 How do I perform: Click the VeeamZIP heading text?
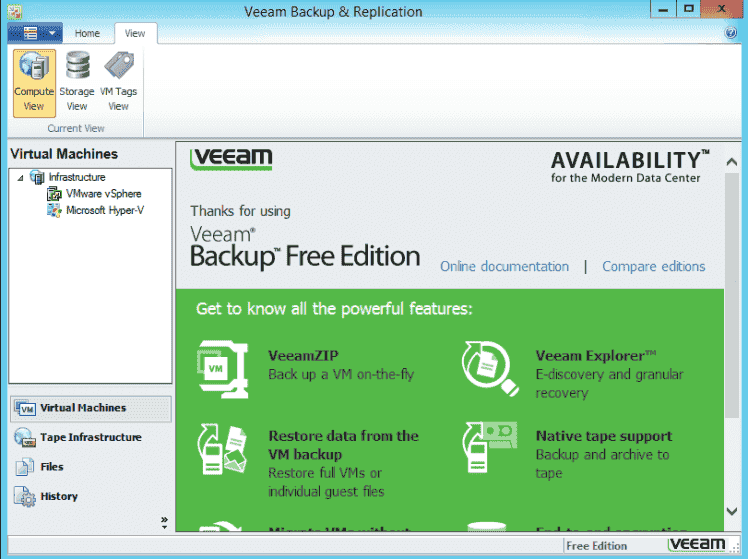(x=303, y=356)
